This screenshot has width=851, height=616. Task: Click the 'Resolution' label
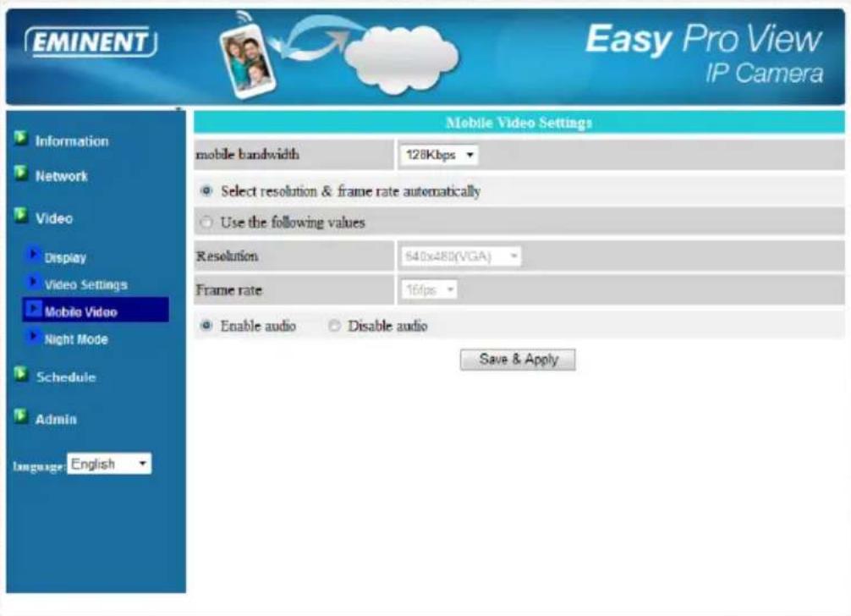coord(227,256)
